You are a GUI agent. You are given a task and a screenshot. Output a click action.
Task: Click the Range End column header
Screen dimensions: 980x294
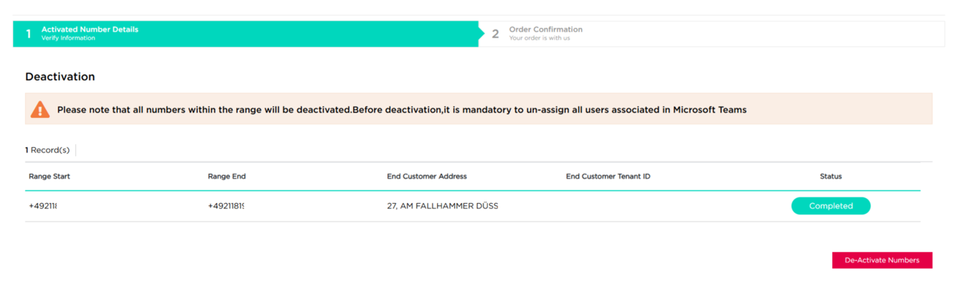[x=227, y=176]
